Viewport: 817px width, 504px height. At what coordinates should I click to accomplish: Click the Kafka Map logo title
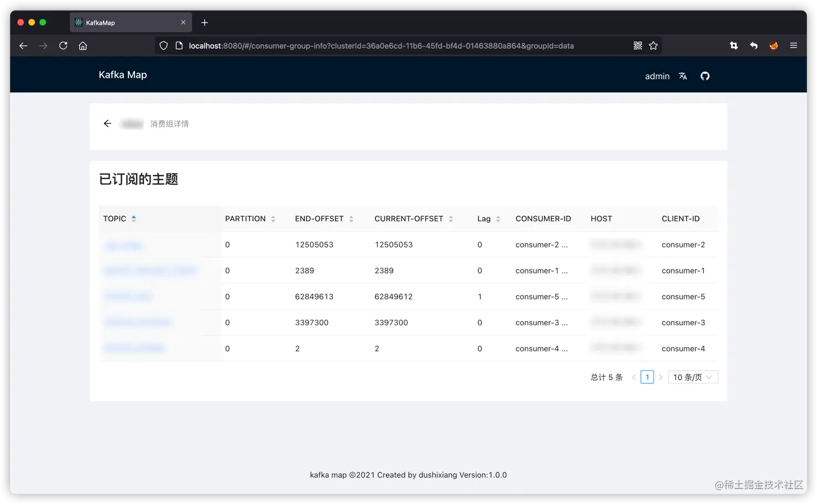(x=123, y=75)
